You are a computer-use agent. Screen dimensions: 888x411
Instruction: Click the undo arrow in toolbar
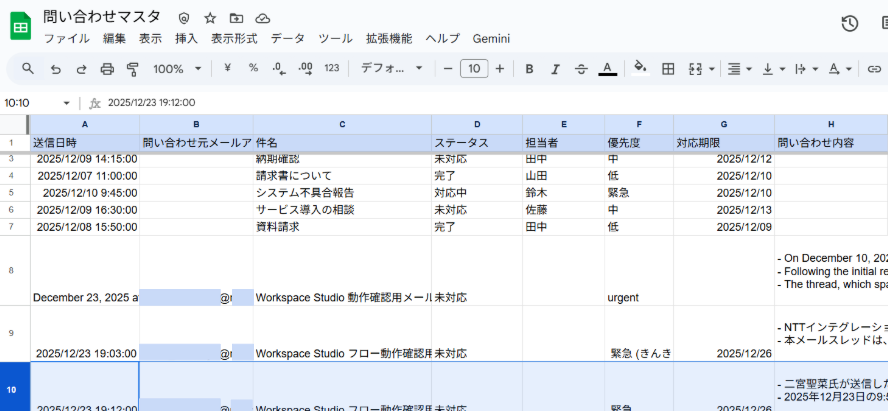click(55, 69)
